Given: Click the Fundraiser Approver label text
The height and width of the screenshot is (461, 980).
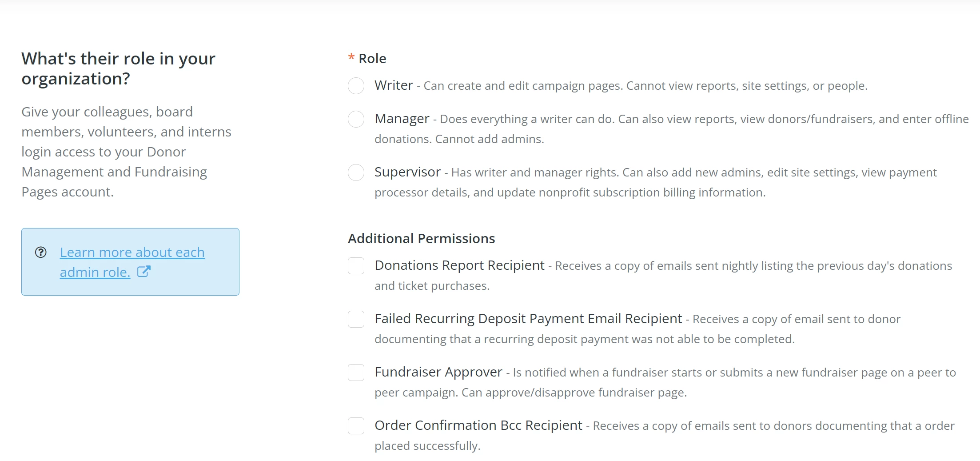Looking at the screenshot, I should click(439, 372).
